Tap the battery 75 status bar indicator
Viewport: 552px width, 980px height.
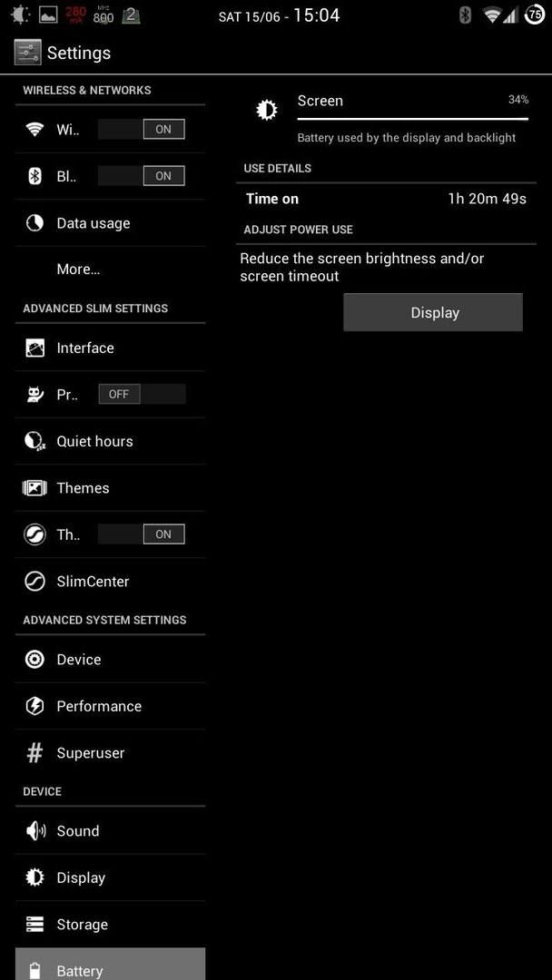[535, 15]
